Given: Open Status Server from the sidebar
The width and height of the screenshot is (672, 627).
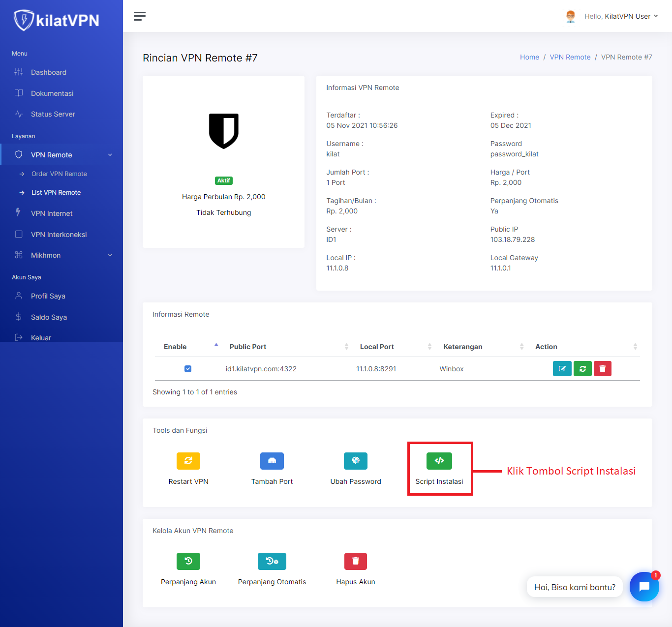Looking at the screenshot, I should tap(53, 114).
